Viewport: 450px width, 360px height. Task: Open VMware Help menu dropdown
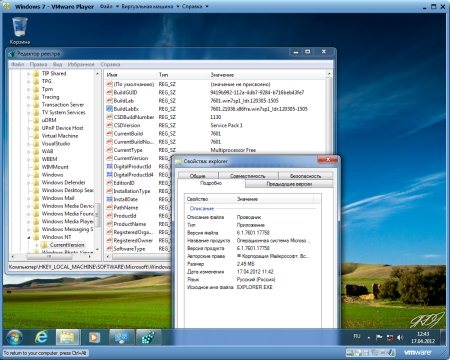[195, 6]
